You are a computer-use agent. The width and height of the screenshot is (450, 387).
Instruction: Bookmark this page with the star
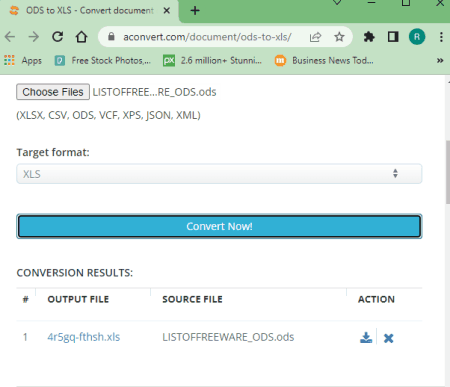tap(339, 37)
